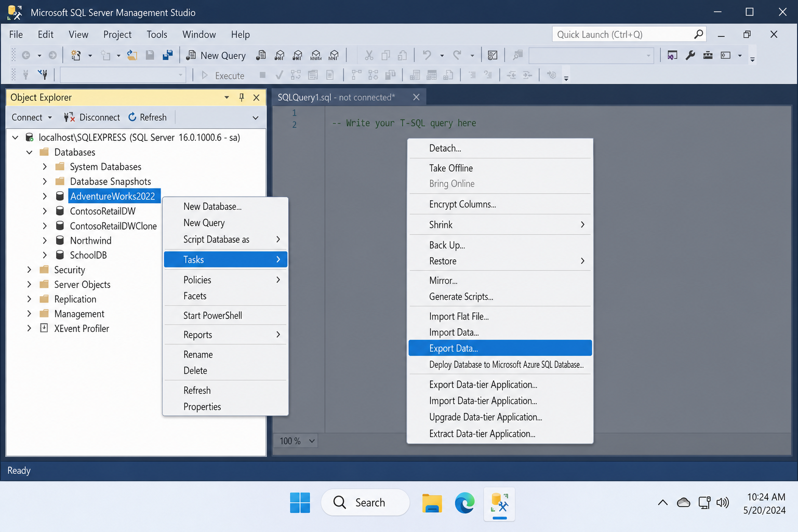The image size is (798, 532).
Task: Click Refresh in Object Explorer toolbar
Action: (148, 117)
